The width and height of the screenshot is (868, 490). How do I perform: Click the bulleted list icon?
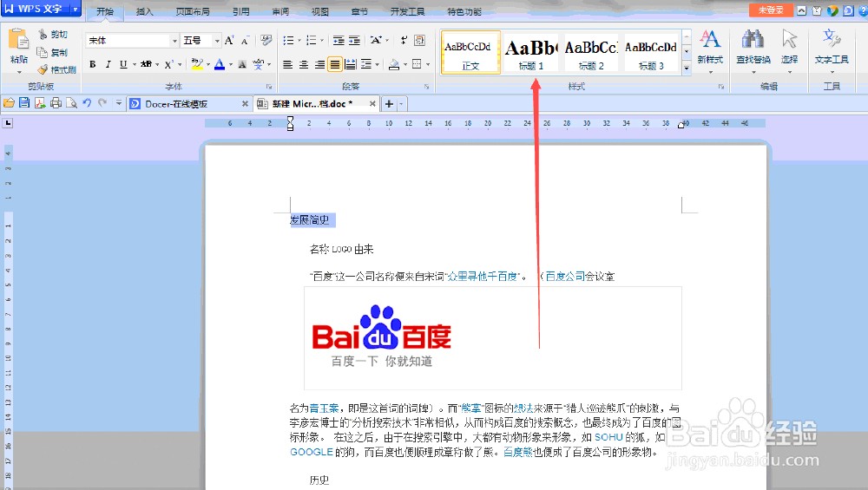click(x=288, y=41)
